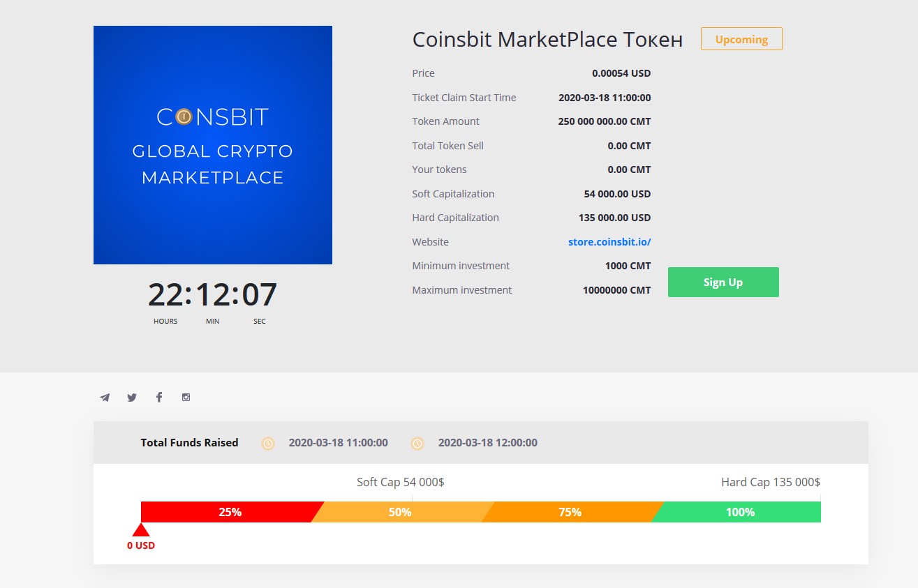Click the Total Funds Raised heading
The width and height of the screenshot is (918, 588).
(x=189, y=443)
